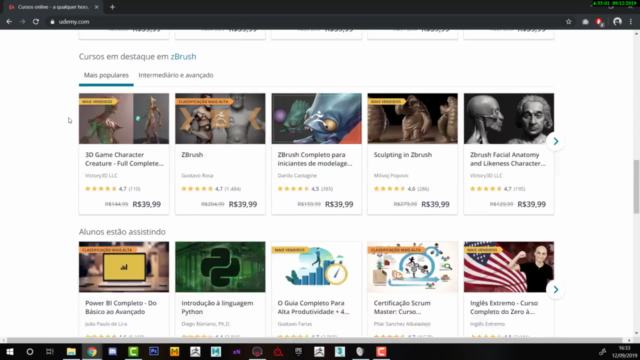
Task: Go back with the browser back arrow
Action: [x=9, y=22]
